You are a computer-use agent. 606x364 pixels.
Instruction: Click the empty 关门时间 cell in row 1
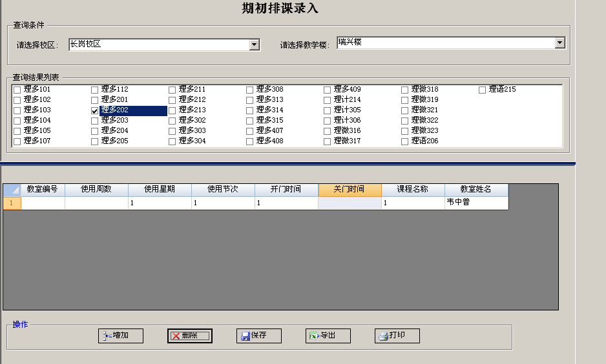(350, 203)
